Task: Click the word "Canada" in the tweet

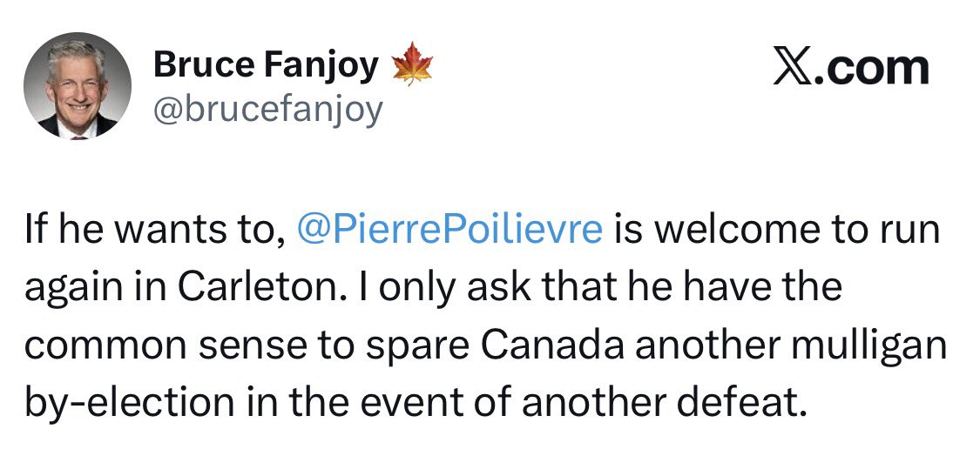Action: [x=554, y=346]
